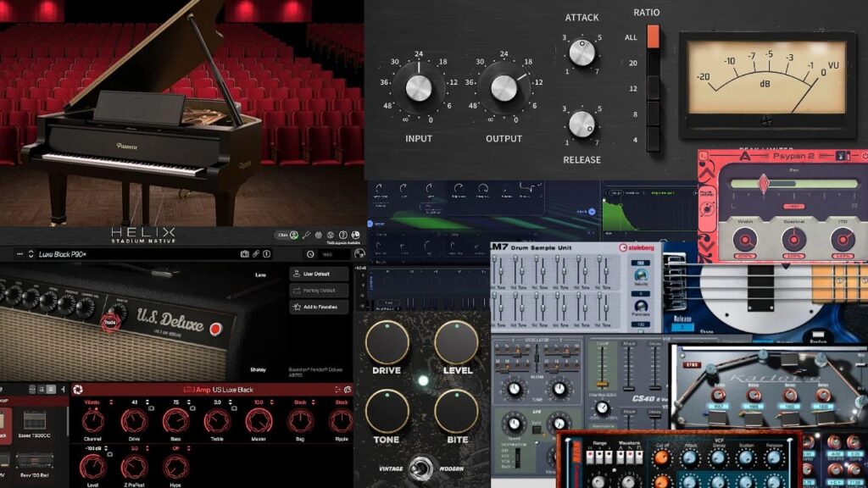Select ratio 20 on the compressor
Image resolution: width=868 pixels, height=488 pixels.
654,63
